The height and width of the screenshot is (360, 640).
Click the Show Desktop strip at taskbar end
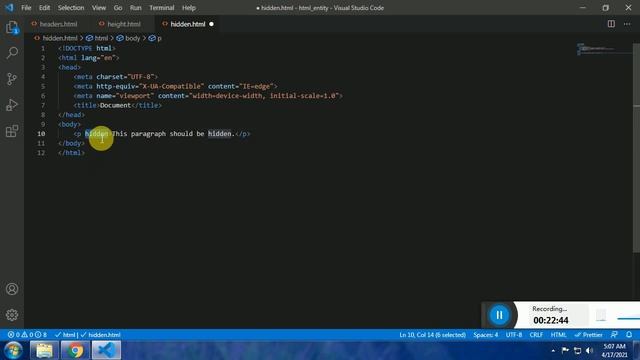pos(637,350)
